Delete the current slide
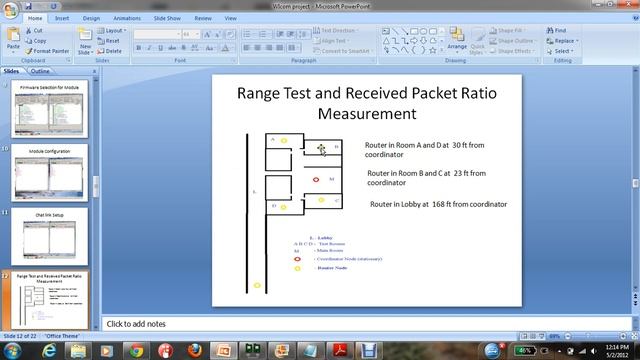Screen dimensions: 640x360 pos(109,51)
